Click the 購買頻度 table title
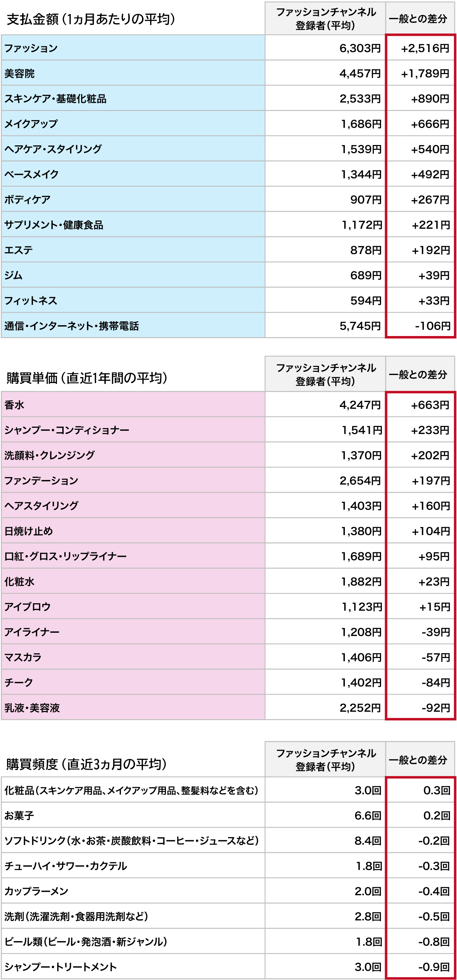This screenshot has height=980, width=457. pos(86,764)
